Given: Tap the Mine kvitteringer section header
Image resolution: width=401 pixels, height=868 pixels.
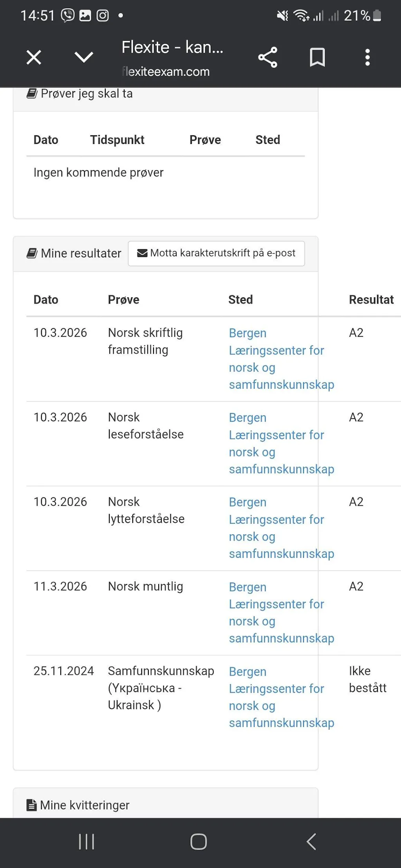Looking at the screenshot, I should tap(78, 805).
